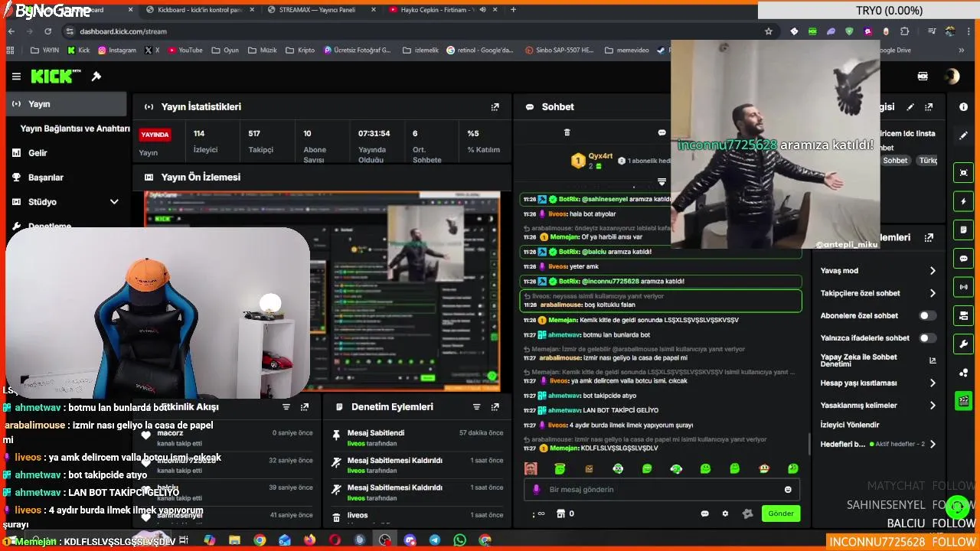Send the chat message with Gönder
Image resolution: width=980 pixels, height=551 pixels.
tap(781, 514)
